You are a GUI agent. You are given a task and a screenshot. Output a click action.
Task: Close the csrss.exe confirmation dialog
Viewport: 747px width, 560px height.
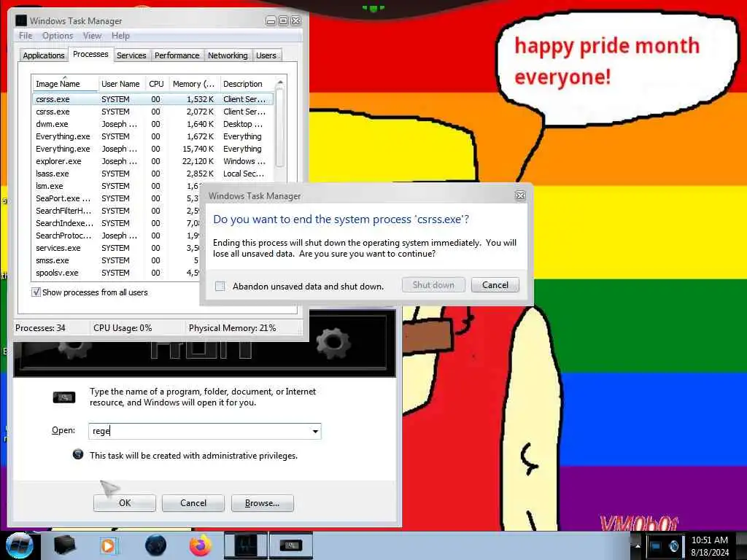pos(520,195)
